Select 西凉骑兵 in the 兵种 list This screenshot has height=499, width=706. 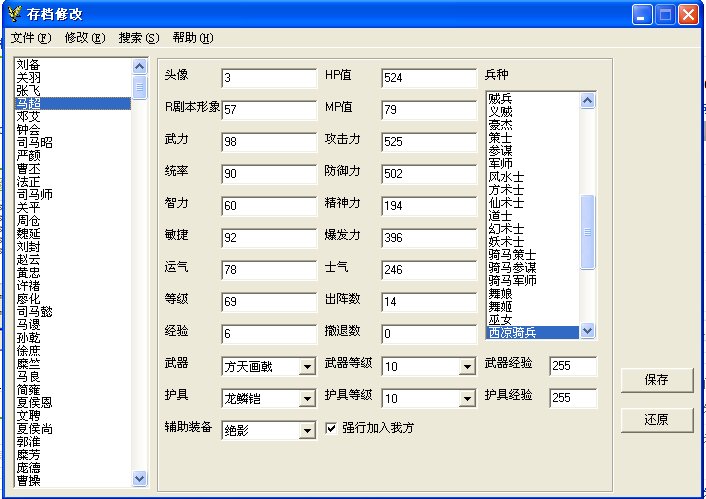tap(533, 333)
